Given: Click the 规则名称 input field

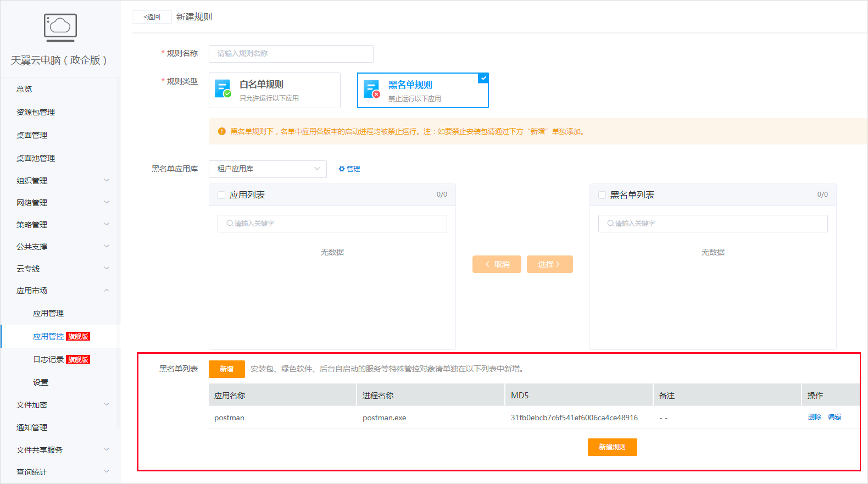Looking at the screenshot, I should tap(291, 54).
